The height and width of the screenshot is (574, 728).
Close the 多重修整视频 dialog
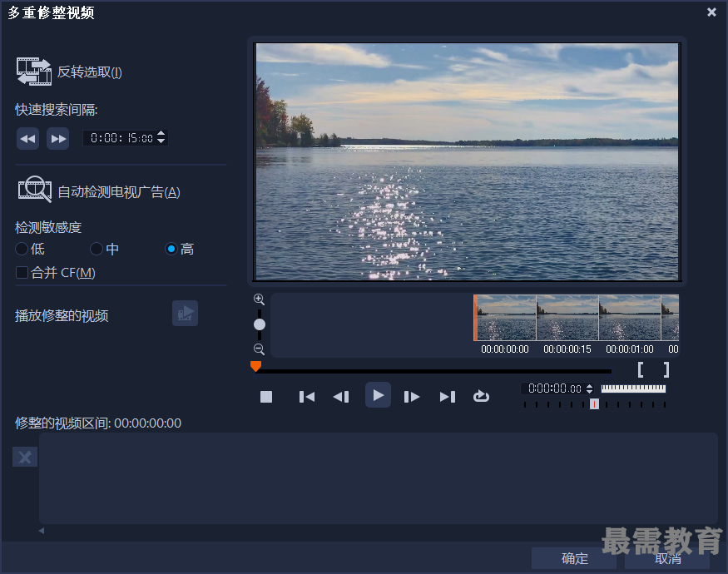(x=711, y=12)
